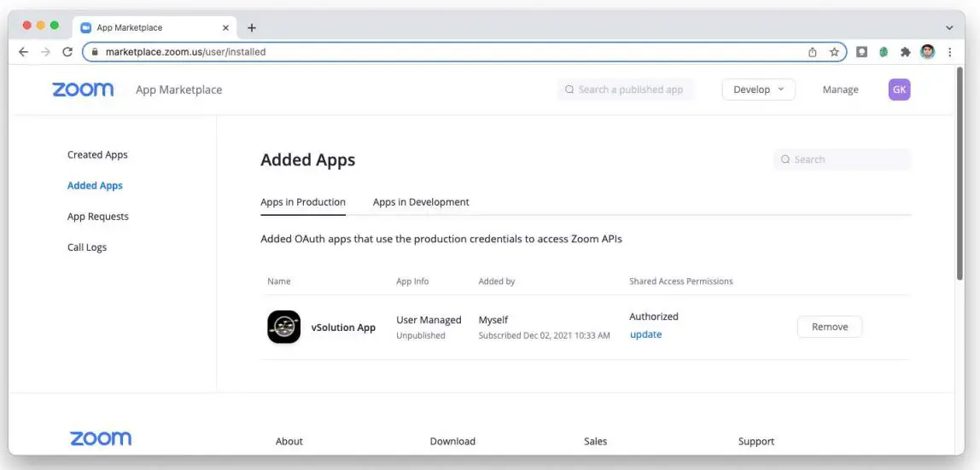980x470 pixels.
Task: Click the share icon in address bar
Action: click(813, 52)
